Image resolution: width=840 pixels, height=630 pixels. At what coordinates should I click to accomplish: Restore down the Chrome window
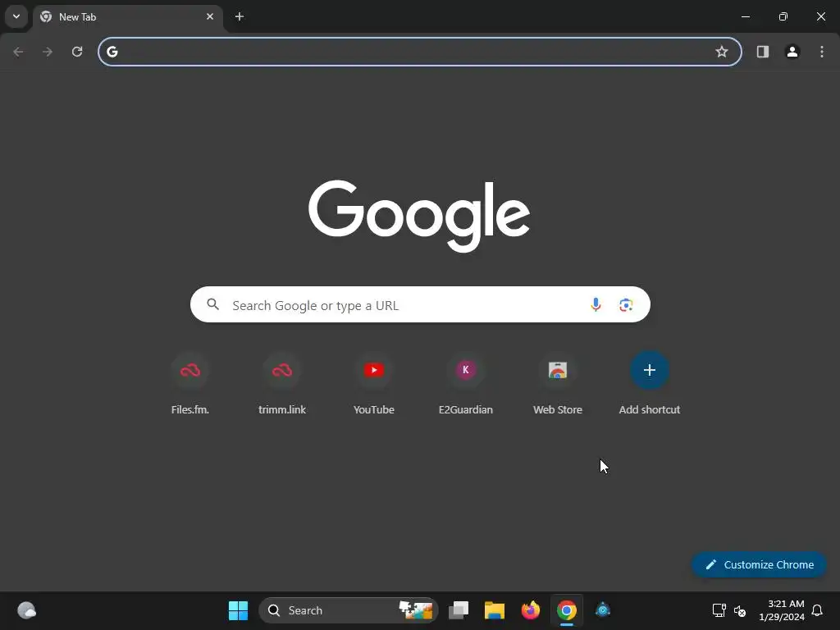coord(783,16)
